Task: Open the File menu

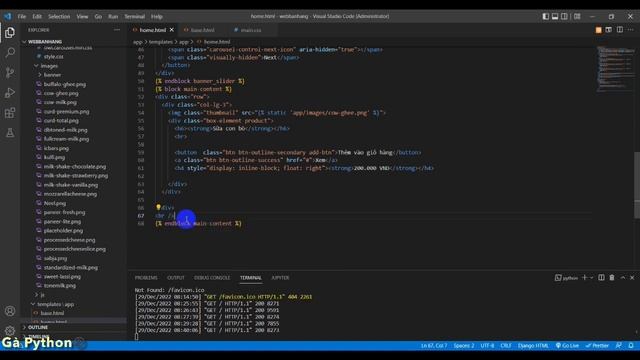Action: tap(22, 16)
